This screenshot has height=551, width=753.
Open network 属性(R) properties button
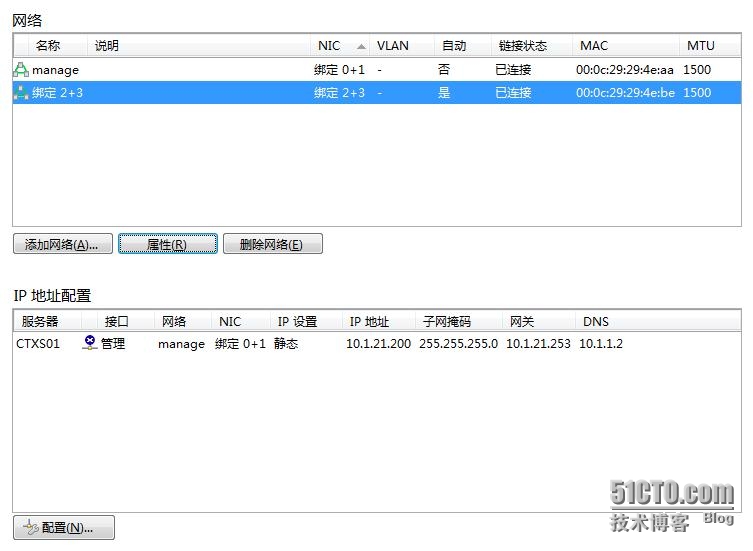[x=168, y=244]
